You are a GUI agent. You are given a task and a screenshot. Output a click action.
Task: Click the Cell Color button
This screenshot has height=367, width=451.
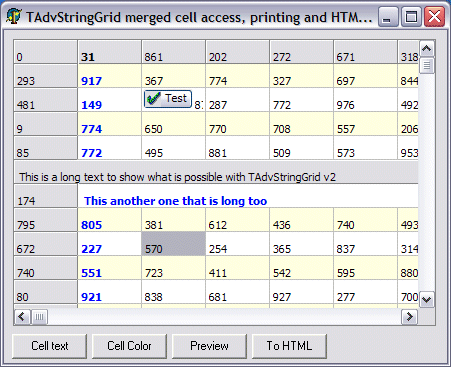(129, 346)
